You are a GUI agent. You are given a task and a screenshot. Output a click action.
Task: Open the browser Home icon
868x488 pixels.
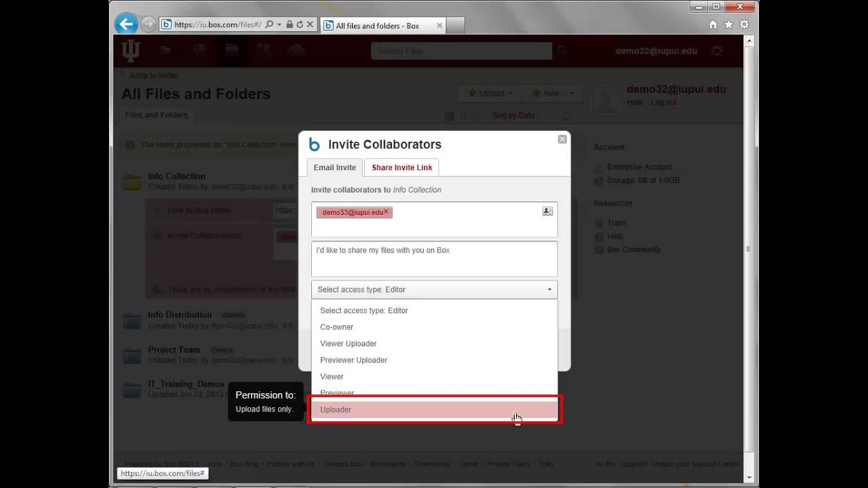point(713,24)
